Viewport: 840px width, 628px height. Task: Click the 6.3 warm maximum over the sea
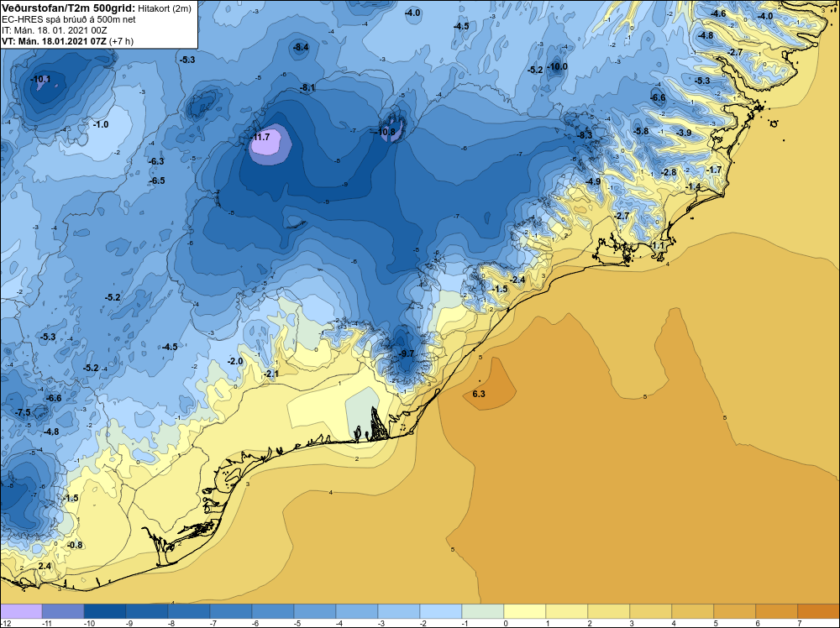479,394
